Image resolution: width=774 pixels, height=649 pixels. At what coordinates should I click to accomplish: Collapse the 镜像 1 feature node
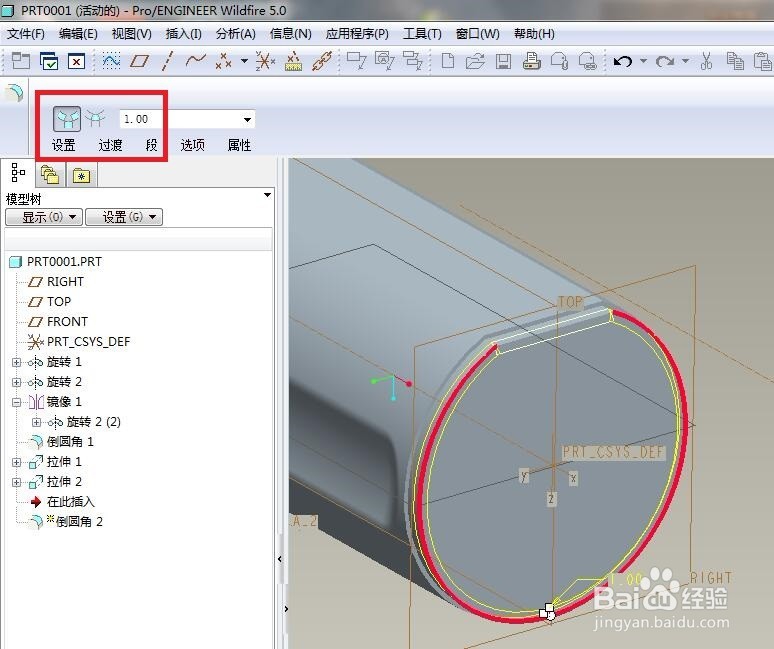click(x=16, y=402)
